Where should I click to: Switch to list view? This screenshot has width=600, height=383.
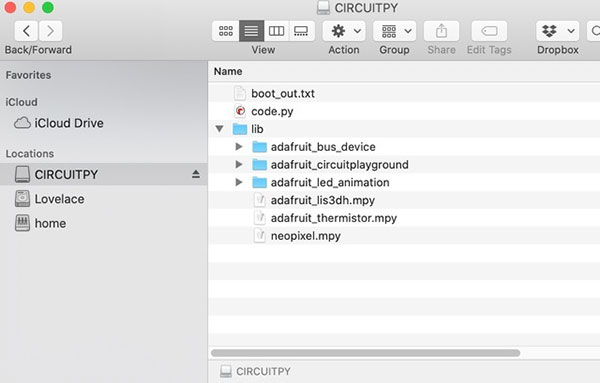251,31
